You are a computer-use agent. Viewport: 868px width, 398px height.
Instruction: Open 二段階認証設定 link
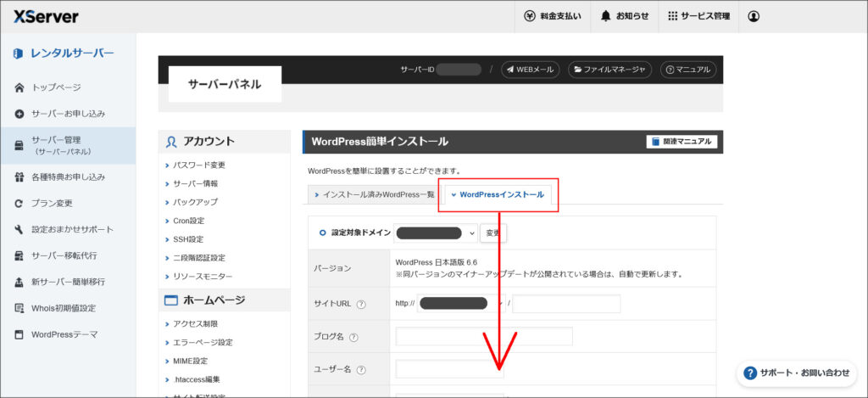click(198, 258)
